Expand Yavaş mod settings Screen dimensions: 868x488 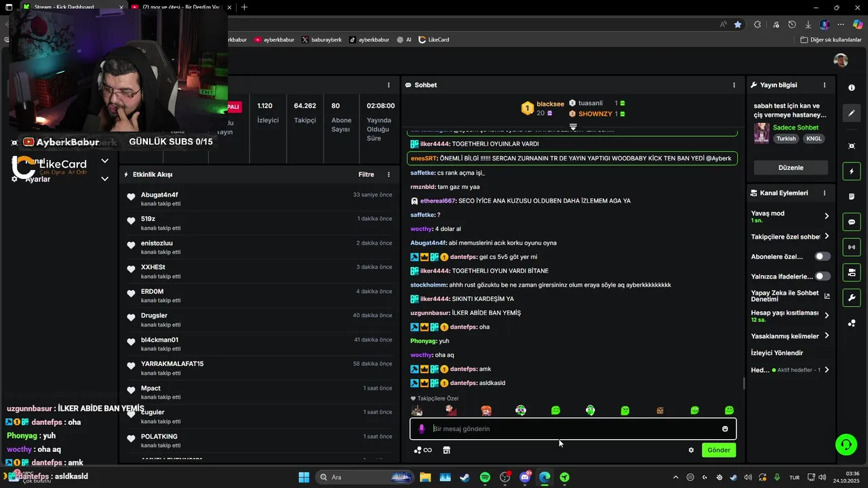coord(827,216)
